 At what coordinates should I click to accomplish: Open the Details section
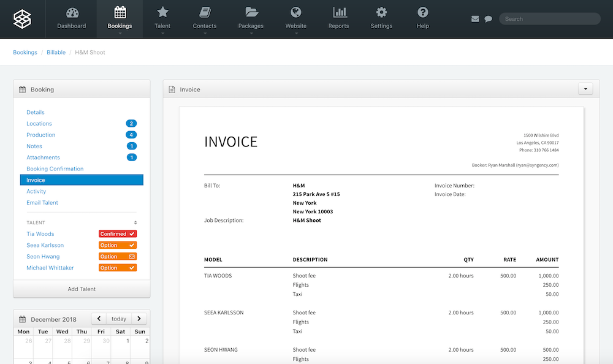(36, 112)
